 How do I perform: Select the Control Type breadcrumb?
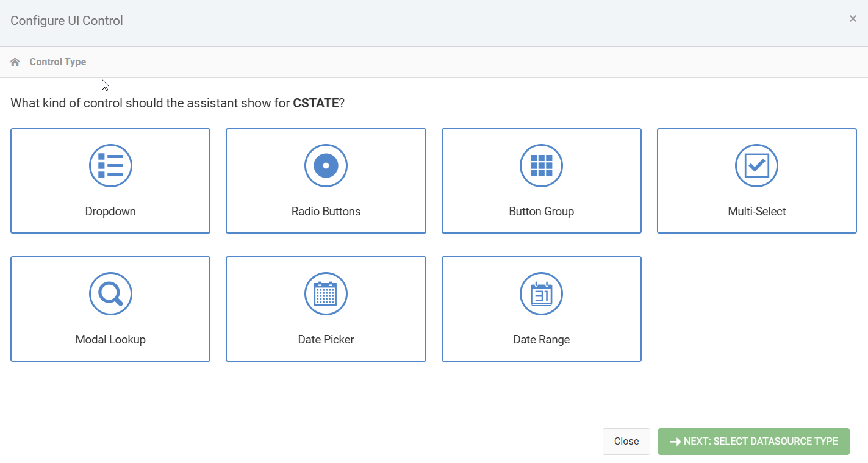[58, 62]
